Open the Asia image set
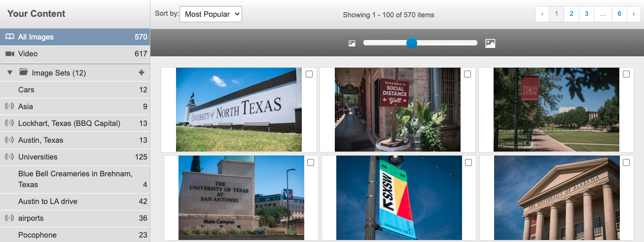The width and height of the screenshot is (644, 242). coord(75,107)
